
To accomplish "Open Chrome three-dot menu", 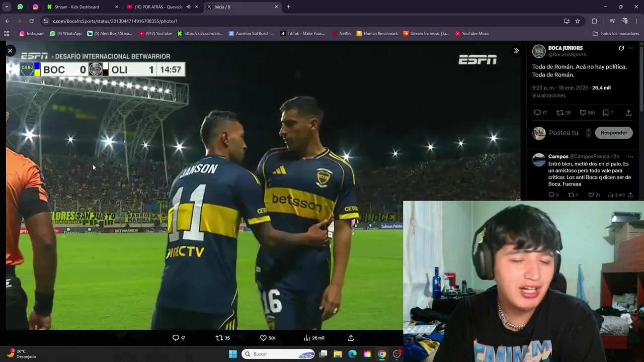I will click(636, 21).
